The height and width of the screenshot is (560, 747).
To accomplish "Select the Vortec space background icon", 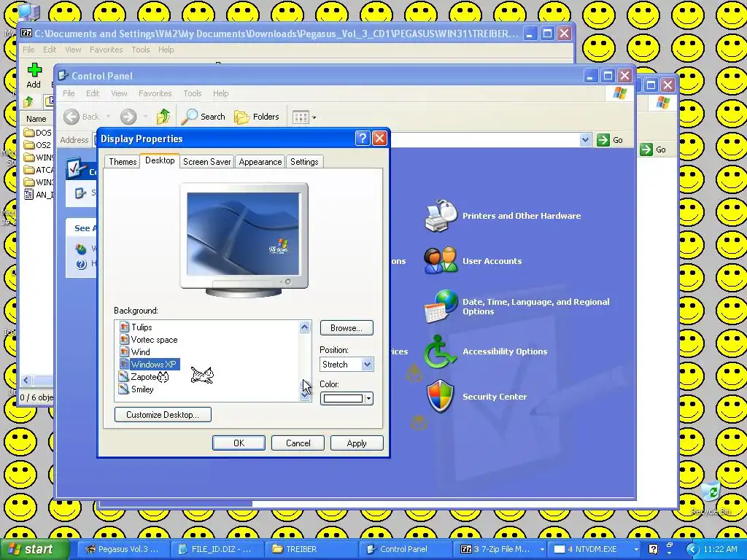I will [x=124, y=340].
